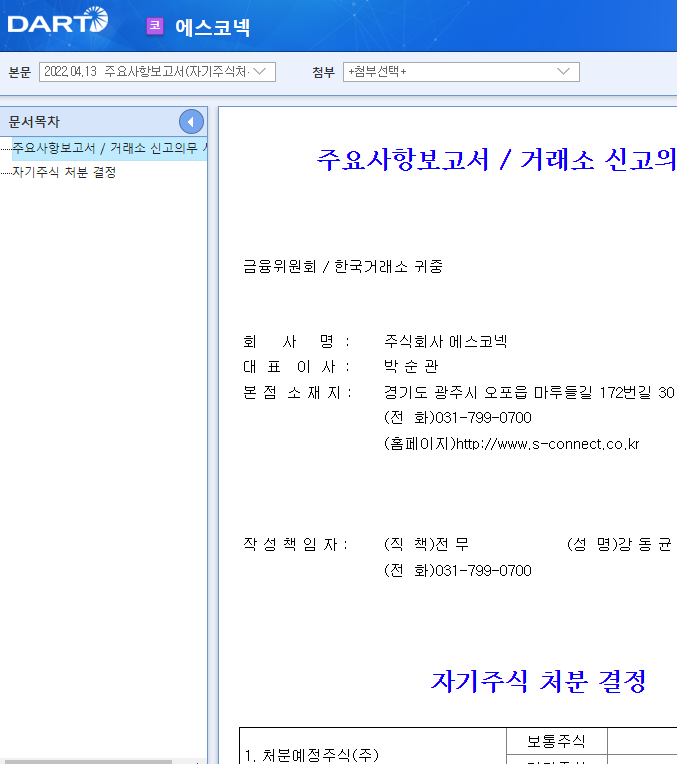The image size is (677, 764).
Task: Click the 주요사항보고서 blue document heading
Action: 496,159
